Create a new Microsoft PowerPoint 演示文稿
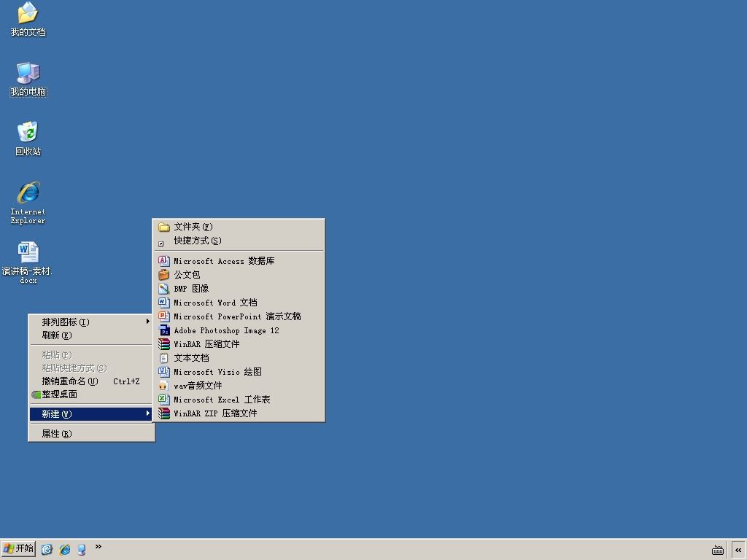Viewport: 747px width, 560px height. point(239,316)
